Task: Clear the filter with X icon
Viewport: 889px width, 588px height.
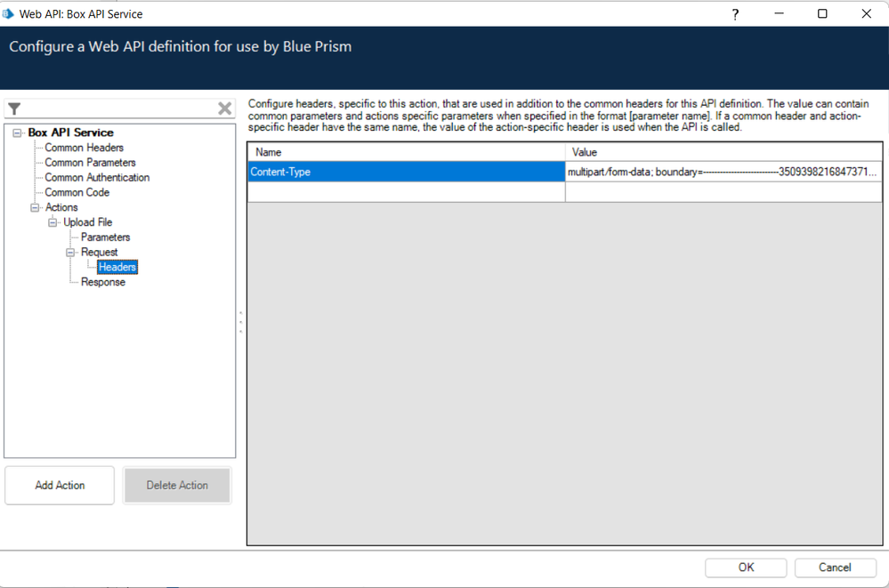Action: pos(224,109)
